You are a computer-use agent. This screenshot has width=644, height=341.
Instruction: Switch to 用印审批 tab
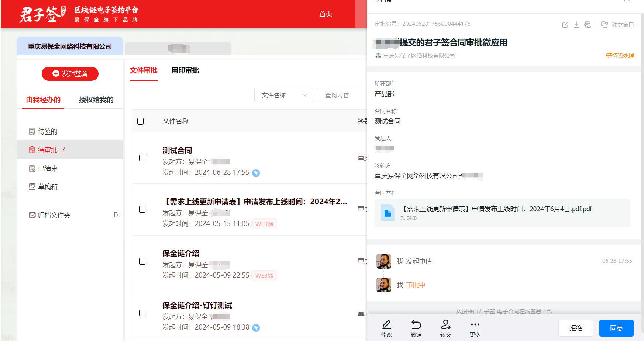coord(185,70)
